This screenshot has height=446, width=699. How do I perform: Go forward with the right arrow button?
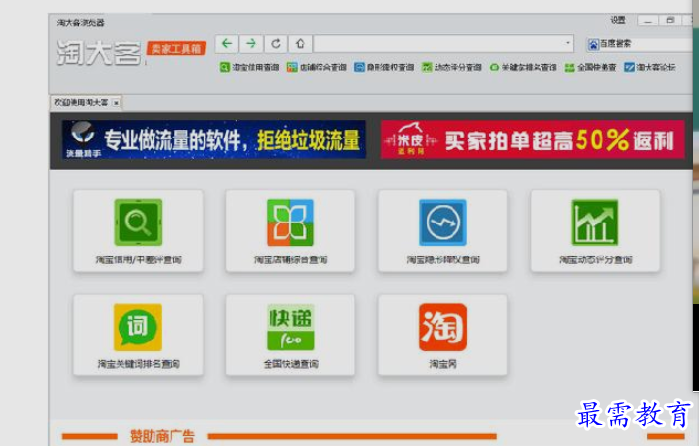[x=251, y=44]
